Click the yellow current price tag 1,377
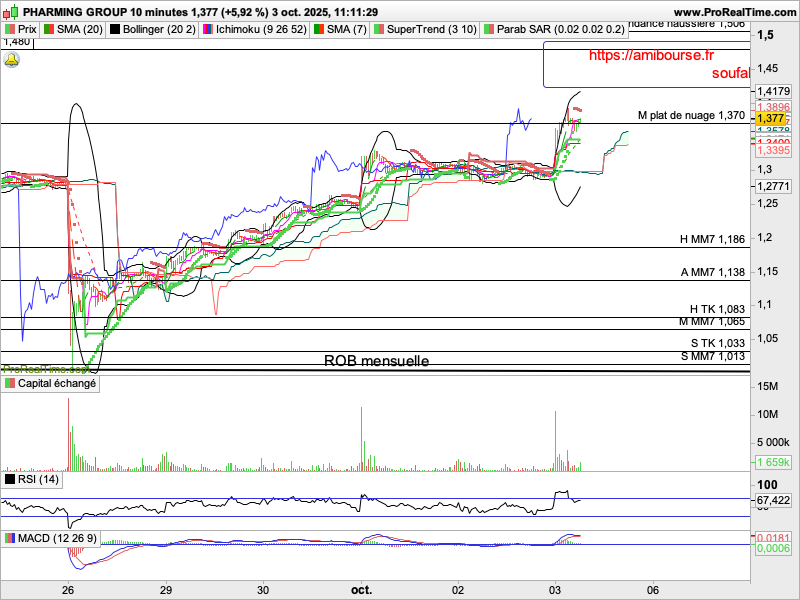This screenshot has width=800, height=600. pos(770,118)
